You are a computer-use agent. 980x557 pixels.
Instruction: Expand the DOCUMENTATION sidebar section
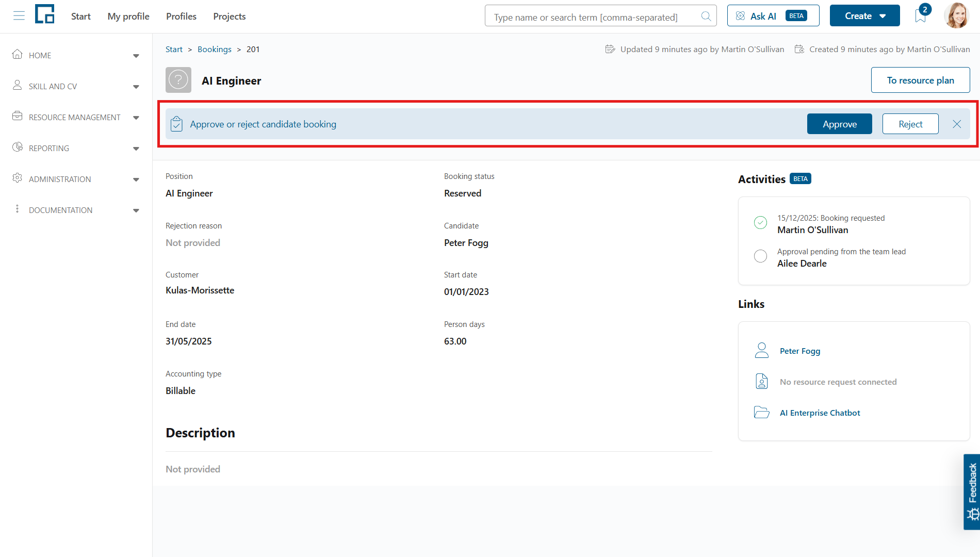pyautogui.click(x=136, y=210)
